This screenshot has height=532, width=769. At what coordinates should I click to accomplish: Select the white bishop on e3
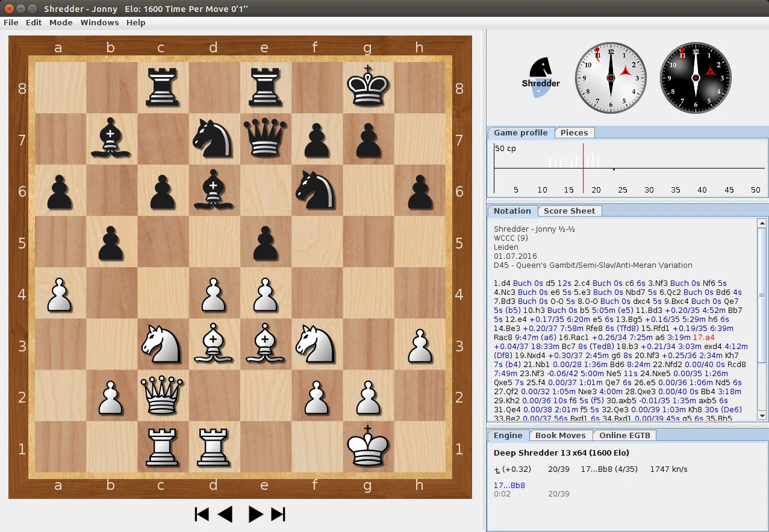click(265, 344)
